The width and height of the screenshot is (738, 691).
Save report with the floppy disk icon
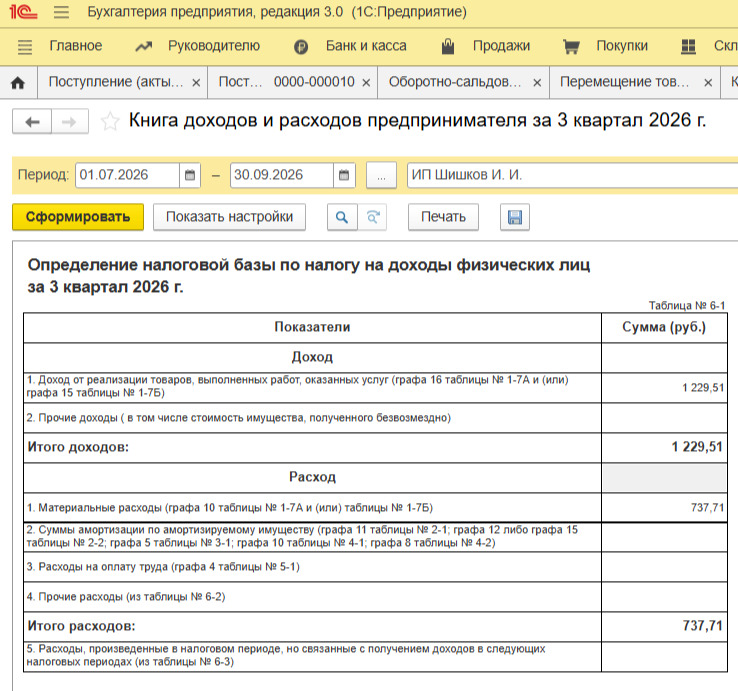(514, 217)
